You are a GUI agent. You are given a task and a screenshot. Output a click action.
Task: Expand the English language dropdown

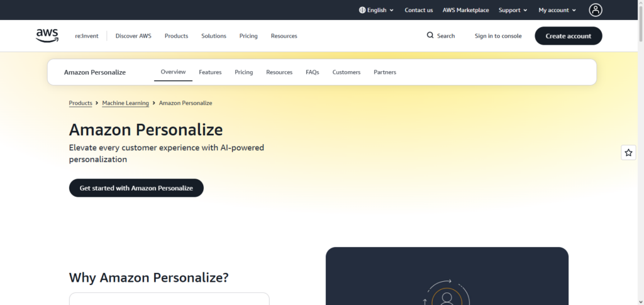click(x=376, y=10)
